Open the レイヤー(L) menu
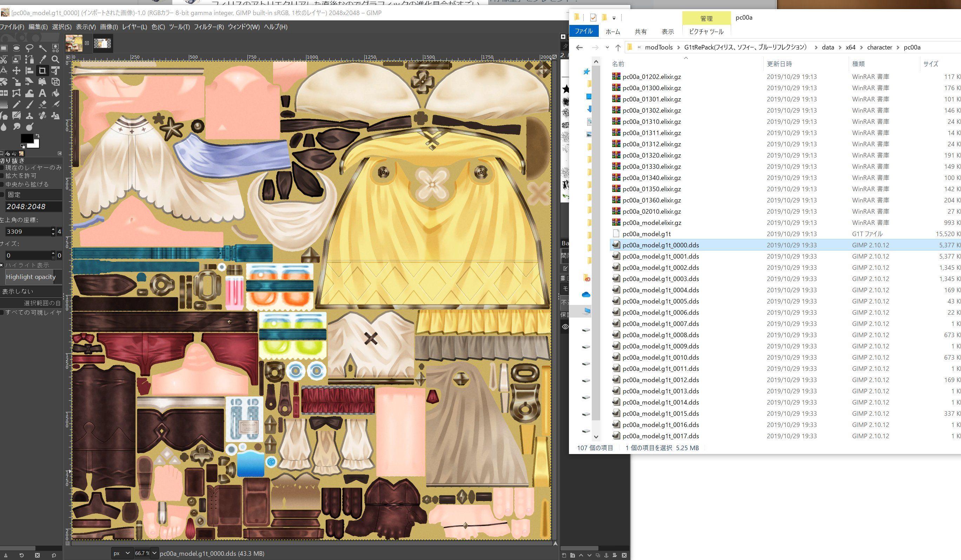The height and width of the screenshot is (560, 961). point(134,27)
